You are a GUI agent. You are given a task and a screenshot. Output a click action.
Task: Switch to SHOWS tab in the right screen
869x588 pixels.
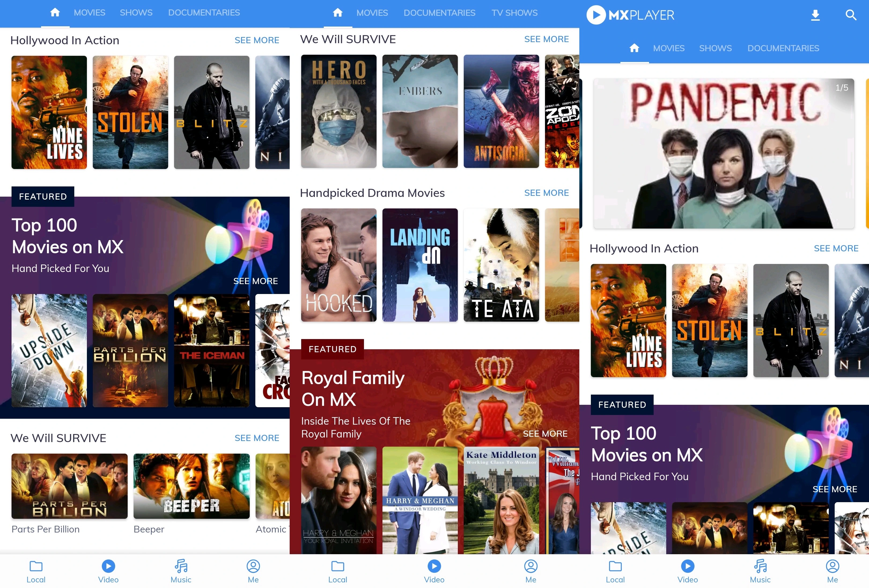715,48
